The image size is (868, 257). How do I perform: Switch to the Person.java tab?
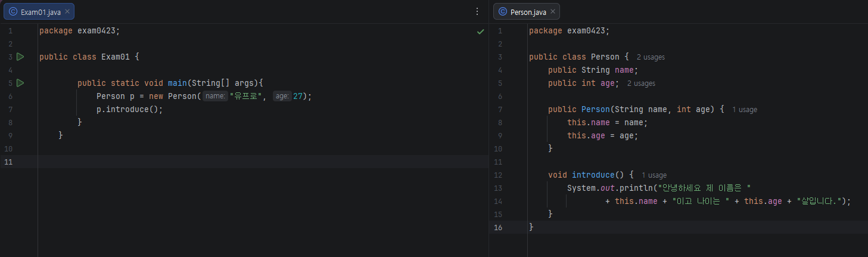click(x=527, y=11)
